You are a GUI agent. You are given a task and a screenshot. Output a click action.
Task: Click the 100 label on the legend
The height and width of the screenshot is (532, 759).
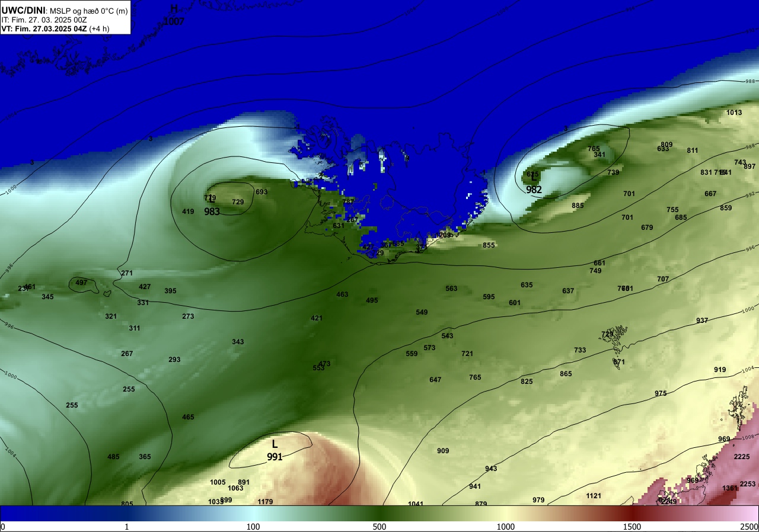253,527
